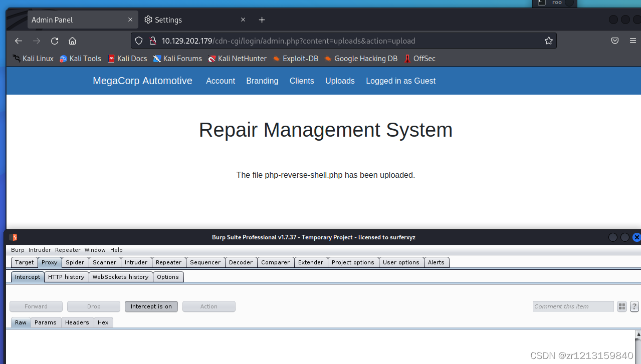Viewport: 641px width, 364px height.
Task: Open the Clients page in navbar
Action: (x=302, y=81)
